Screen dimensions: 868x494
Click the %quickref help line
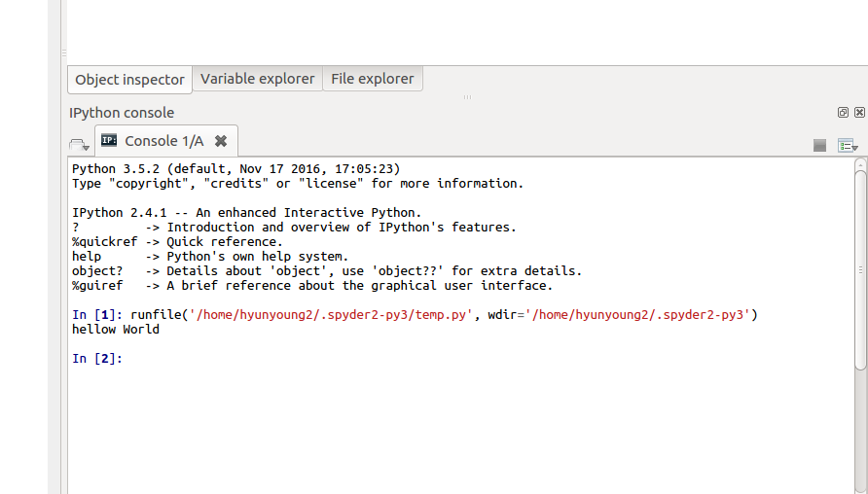point(177,242)
